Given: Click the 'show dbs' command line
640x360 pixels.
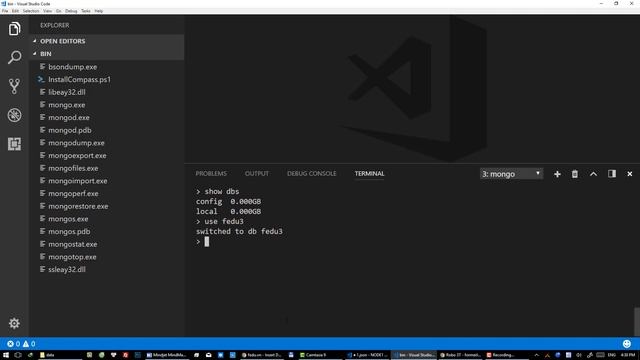Looking at the screenshot, I should 218,191.
